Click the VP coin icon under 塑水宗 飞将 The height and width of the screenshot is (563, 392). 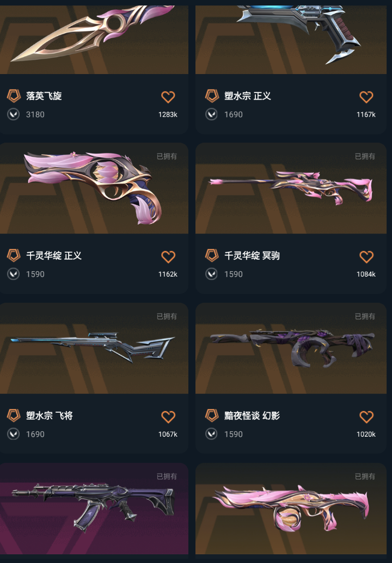13,434
